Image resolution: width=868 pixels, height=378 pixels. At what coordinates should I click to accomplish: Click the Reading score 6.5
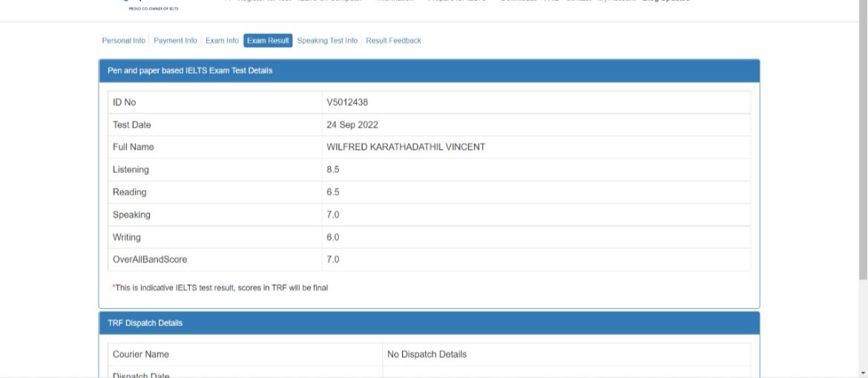pyautogui.click(x=332, y=192)
